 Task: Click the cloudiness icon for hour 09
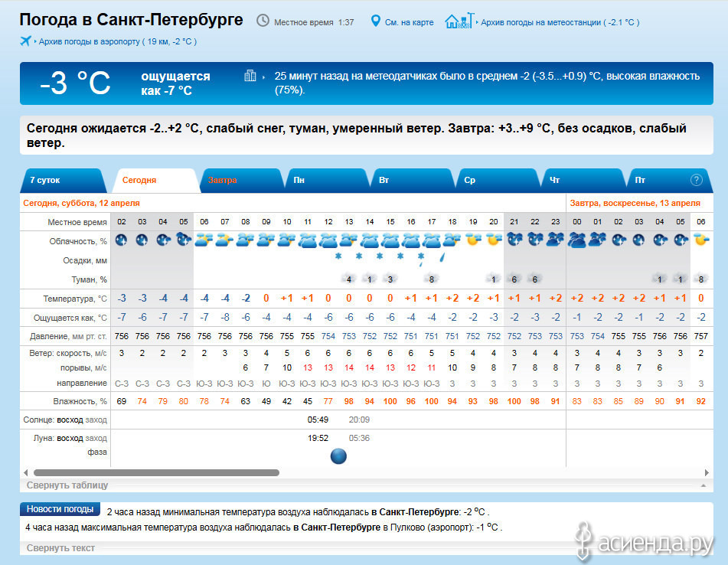coord(266,240)
